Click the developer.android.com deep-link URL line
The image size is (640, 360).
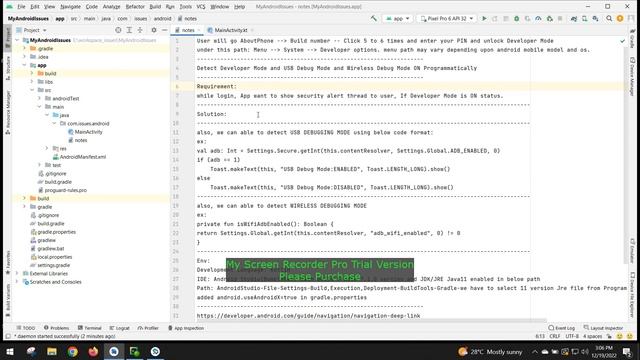click(x=308, y=316)
